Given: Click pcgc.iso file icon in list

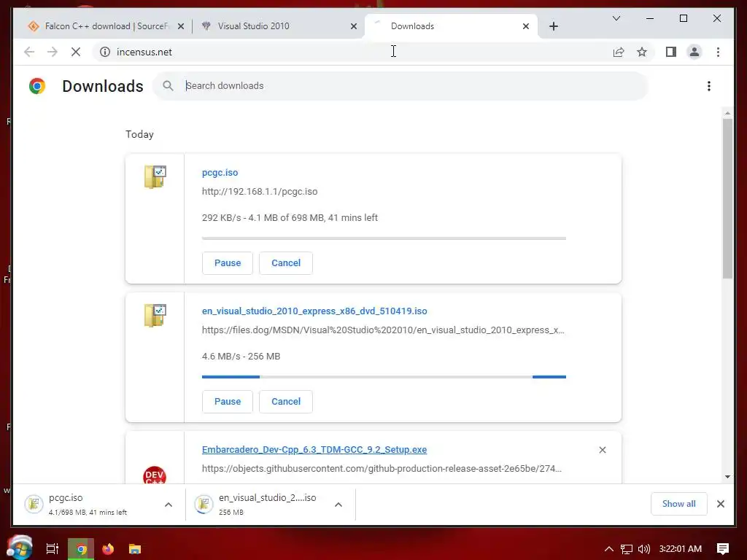Looking at the screenshot, I should pos(155,176).
